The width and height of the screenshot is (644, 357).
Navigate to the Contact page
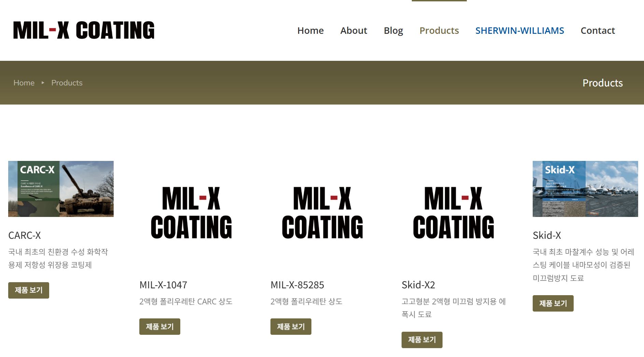pos(598,30)
